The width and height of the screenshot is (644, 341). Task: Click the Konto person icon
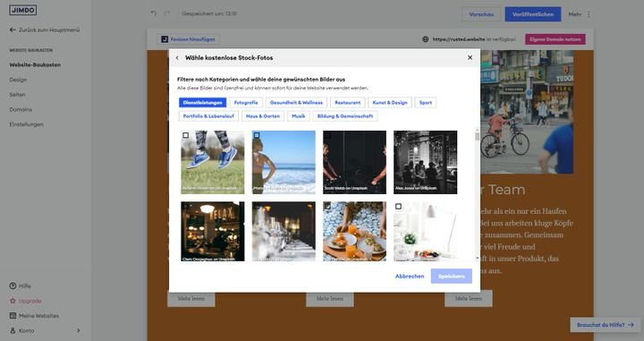click(x=13, y=331)
